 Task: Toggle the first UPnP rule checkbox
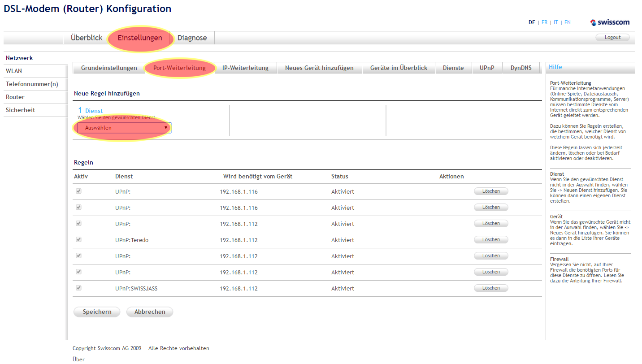click(x=79, y=191)
